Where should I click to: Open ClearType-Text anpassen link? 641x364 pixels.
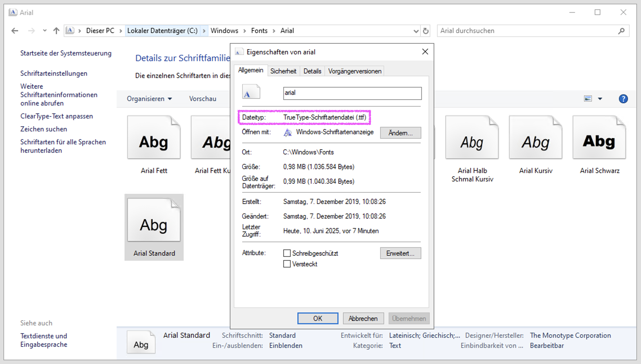tap(57, 116)
